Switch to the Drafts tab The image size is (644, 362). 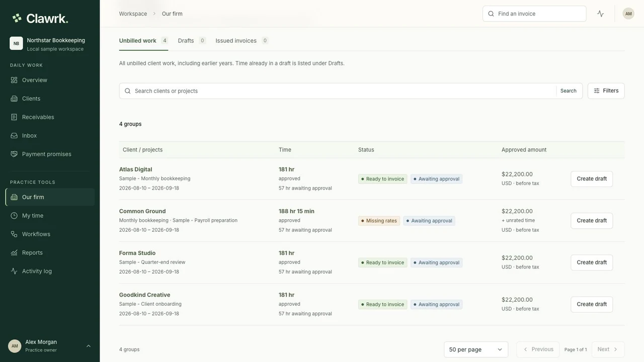pyautogui.click(x=191, y=41)
